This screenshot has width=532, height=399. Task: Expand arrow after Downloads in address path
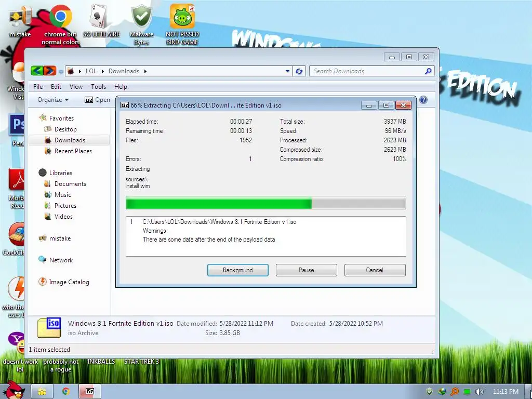(145, 71)
